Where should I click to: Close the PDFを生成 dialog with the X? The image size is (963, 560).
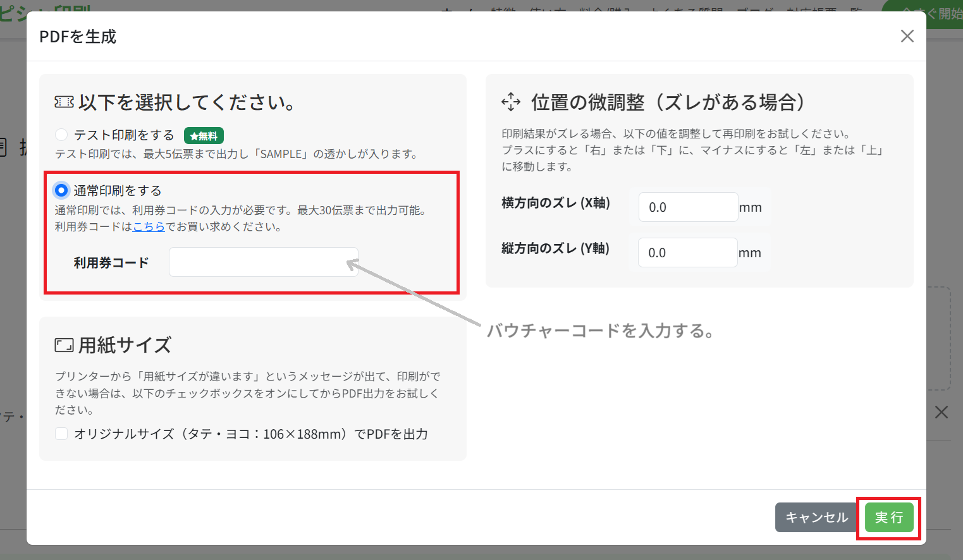pos(907,37)
